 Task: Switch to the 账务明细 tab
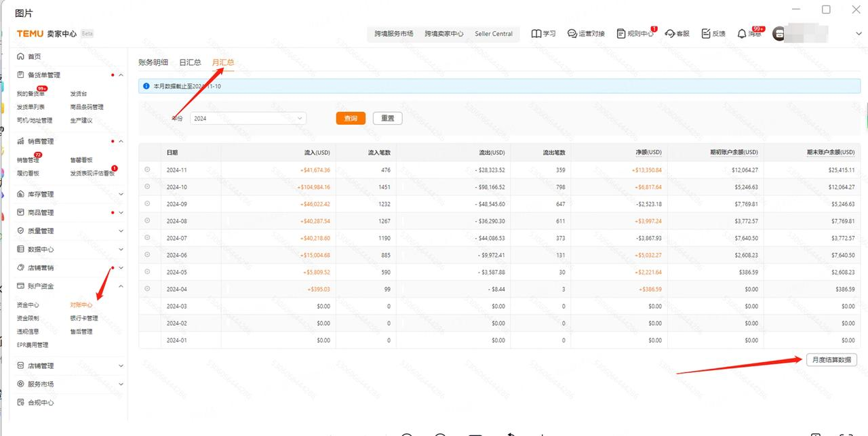point(153,62)
